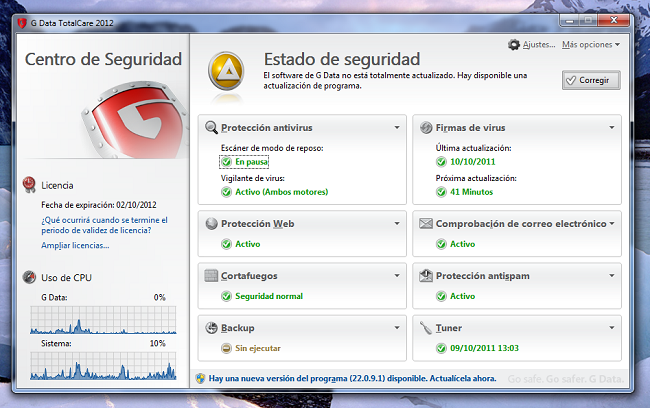650x408 pixels.
Task: Click the Ajustes gear icon
Action: coord(514,44)
